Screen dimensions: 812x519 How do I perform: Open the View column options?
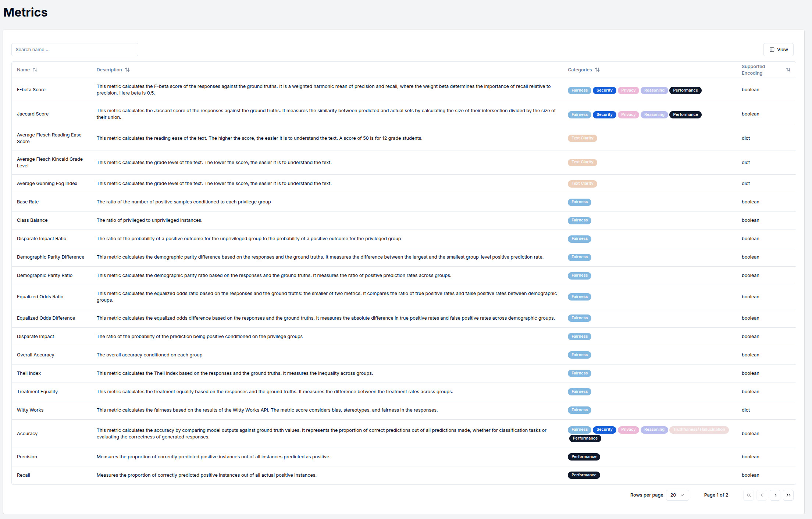pyautogui.click(x=778, y=49)
